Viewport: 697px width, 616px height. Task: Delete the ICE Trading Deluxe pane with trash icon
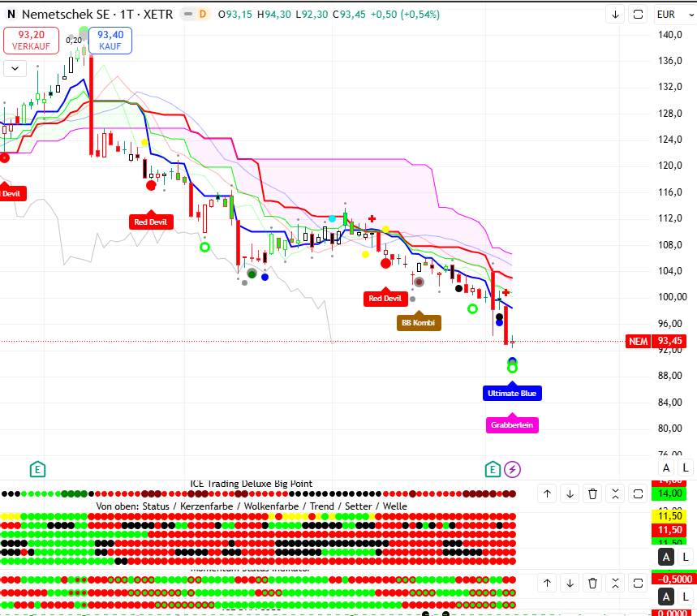(592, 493)
